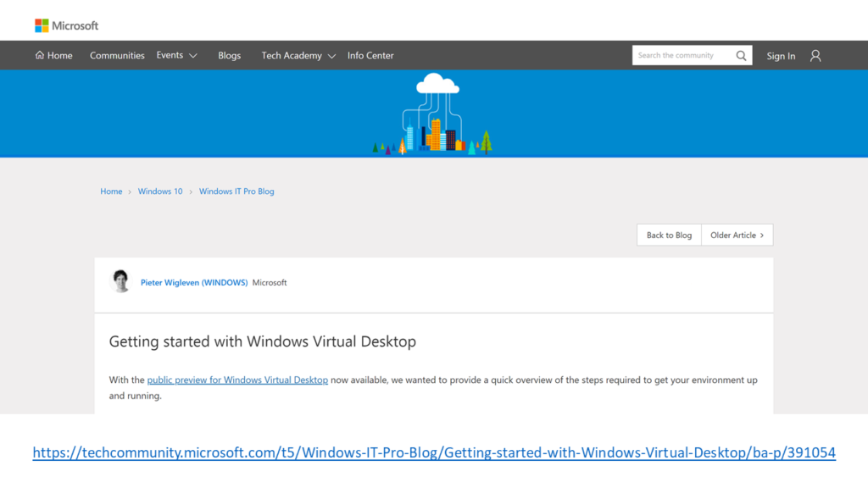Open Communities in navigation bar
868x488 pixels.
117,55
